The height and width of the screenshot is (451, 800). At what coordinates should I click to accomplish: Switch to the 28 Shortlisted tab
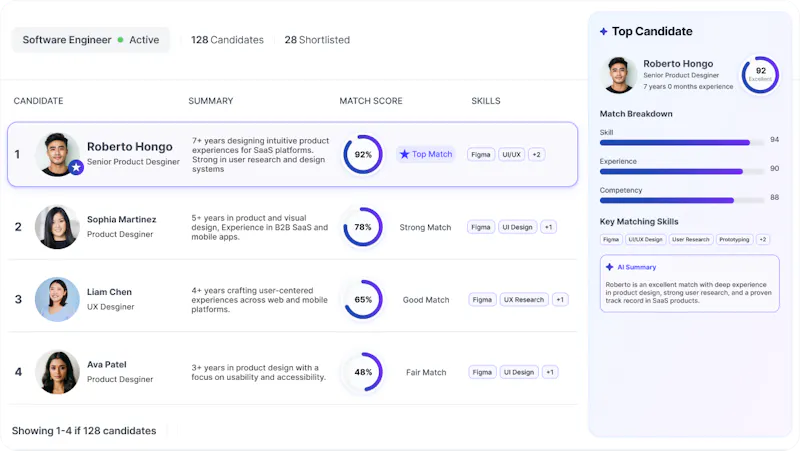(x=317, y=40)
